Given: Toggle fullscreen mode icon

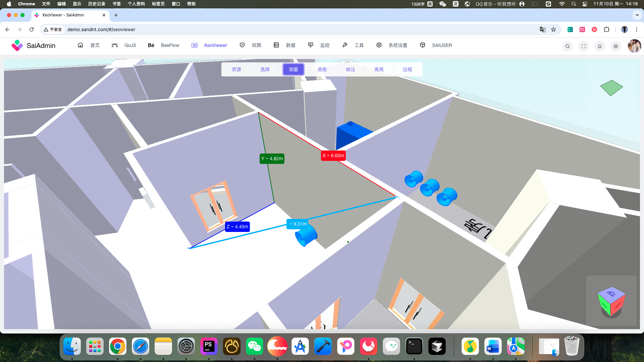Looking at the screenshot, I should [x=583, y=46].
